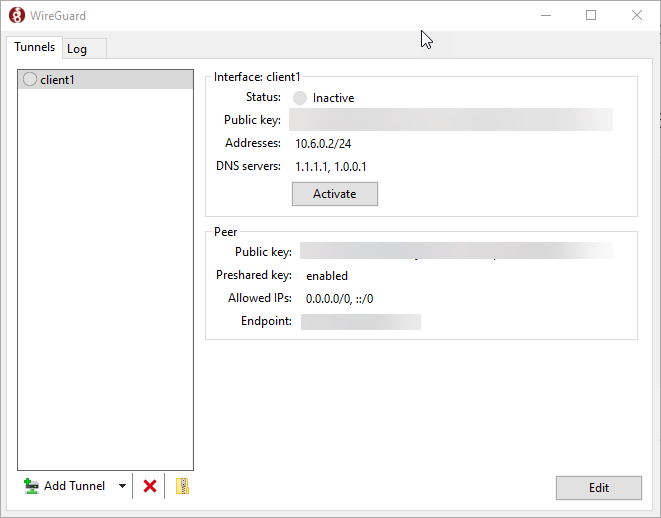Click the Add Tunnel button
This screenshot has width=661, height=518.
point(64,486)
